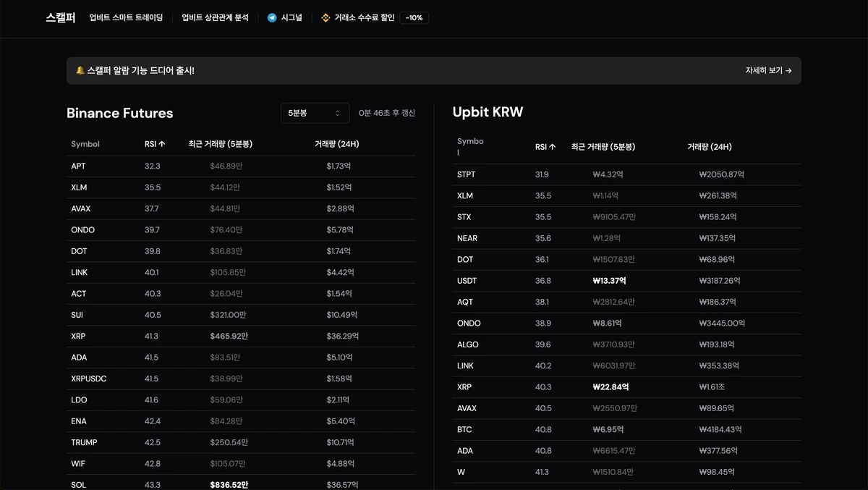Click the Upbit KRW heading

click(488, 112)
